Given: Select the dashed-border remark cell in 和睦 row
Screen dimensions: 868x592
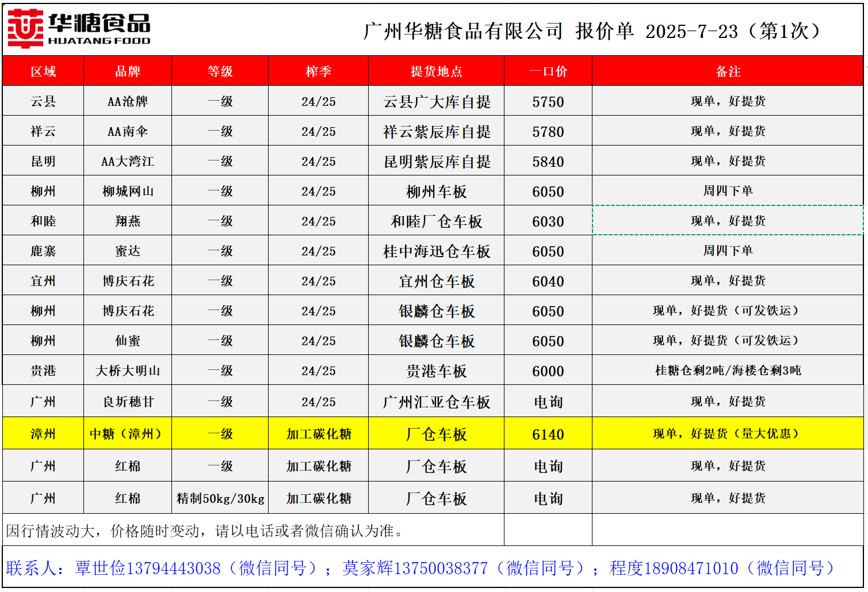Looking at the screenshot, I should pos(728,221).
